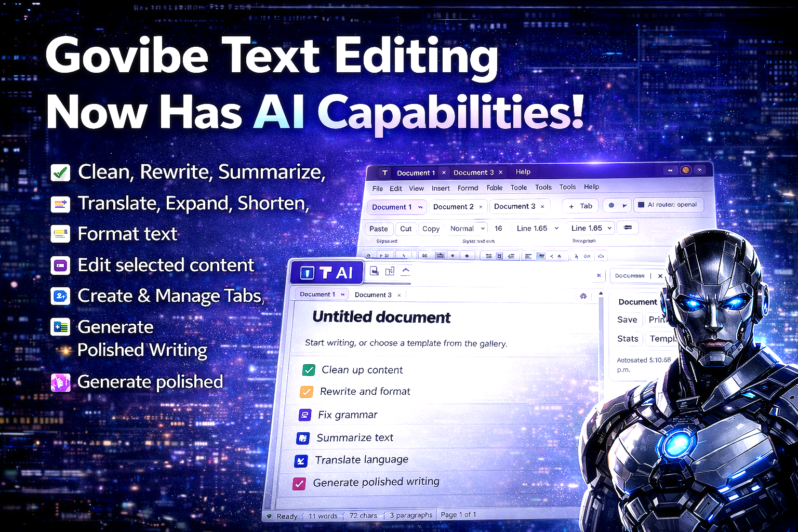Viewport: 798px width, 532px height.
Task: Open the Document 1 tab dropdown arrow in toolbar
Action: coord(420,207)
